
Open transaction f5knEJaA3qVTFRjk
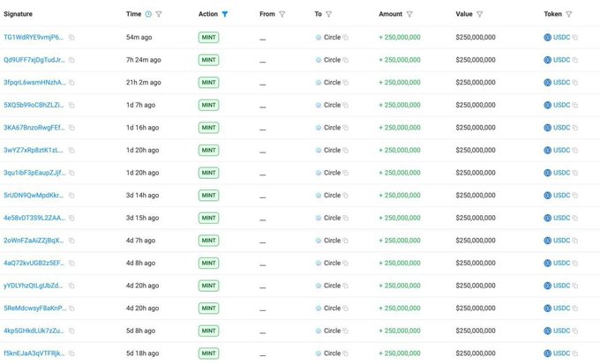[34, 353]
